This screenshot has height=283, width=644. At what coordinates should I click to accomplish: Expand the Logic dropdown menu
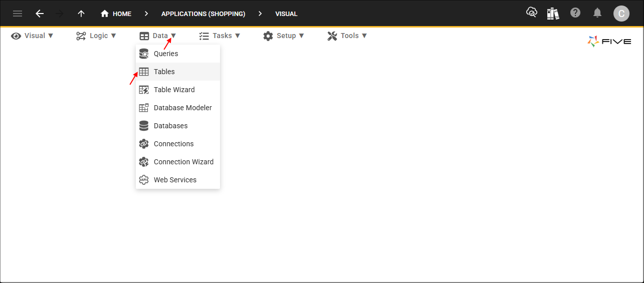96,36
